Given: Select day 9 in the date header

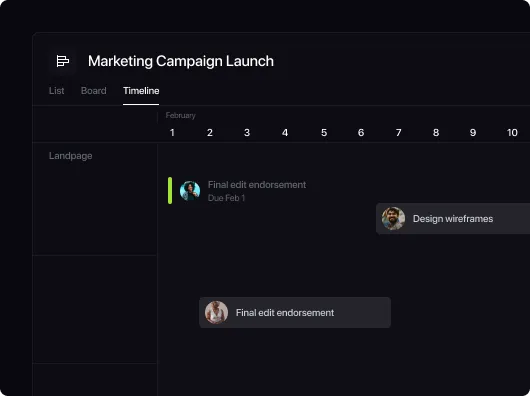Looking at the screenshot, I should 473,132.
